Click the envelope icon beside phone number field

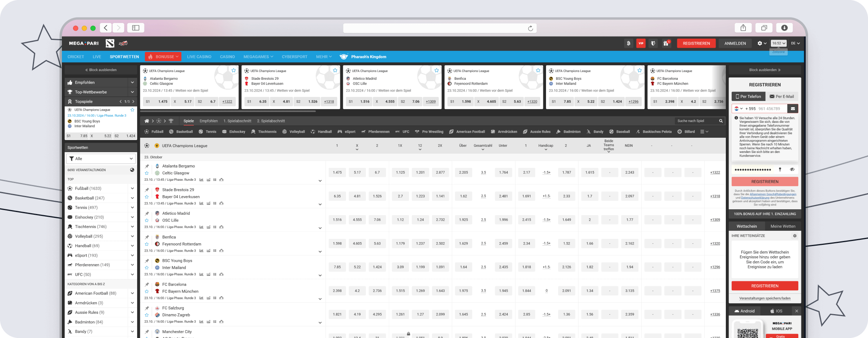(793, 109)
